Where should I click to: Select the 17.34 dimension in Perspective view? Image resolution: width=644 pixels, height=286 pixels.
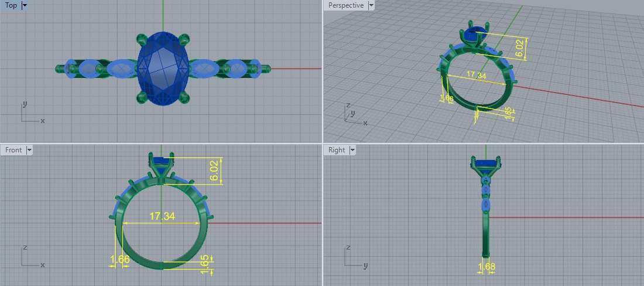pos(477,76)
